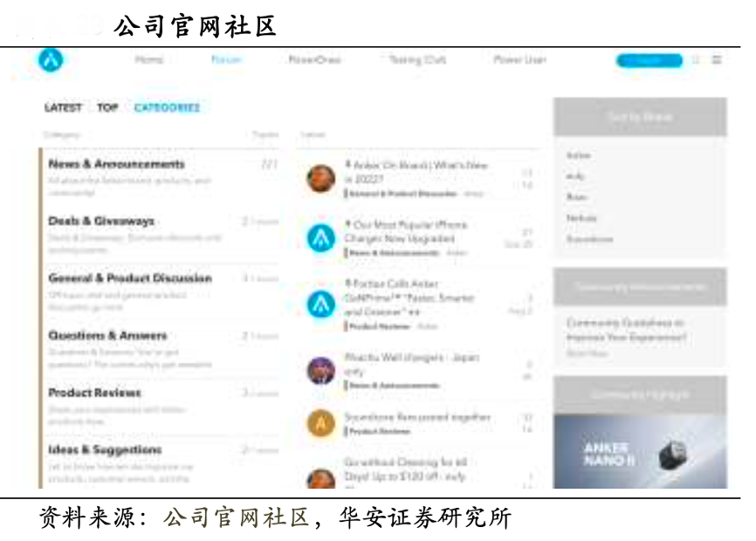Click avatar beside "What's New in 2022" topic

point(320,179)
